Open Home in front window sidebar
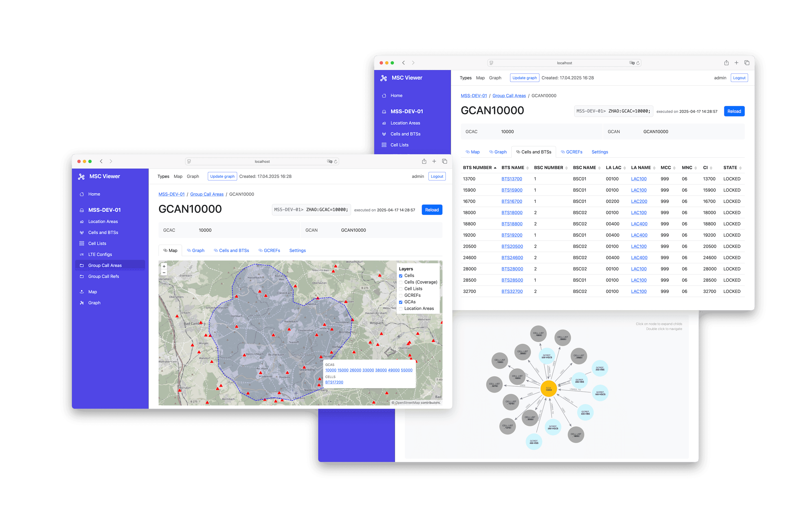The height and width of the screenshot is (518, 812). [94, 194]
